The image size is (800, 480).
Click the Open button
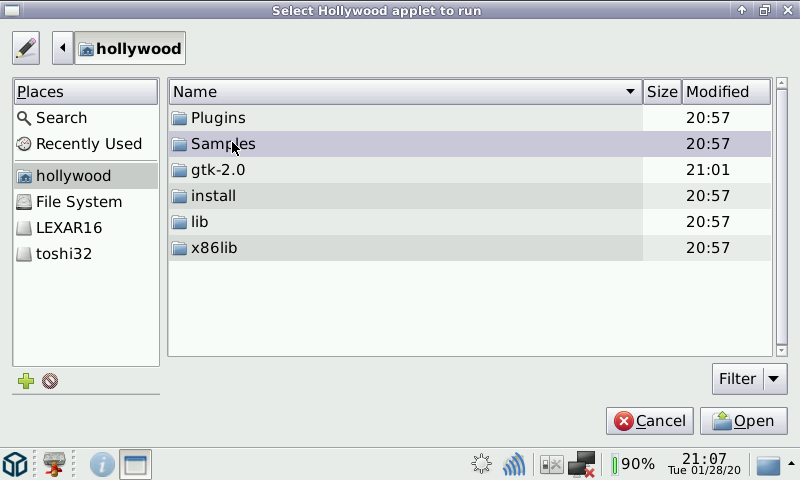coord(744,421)
